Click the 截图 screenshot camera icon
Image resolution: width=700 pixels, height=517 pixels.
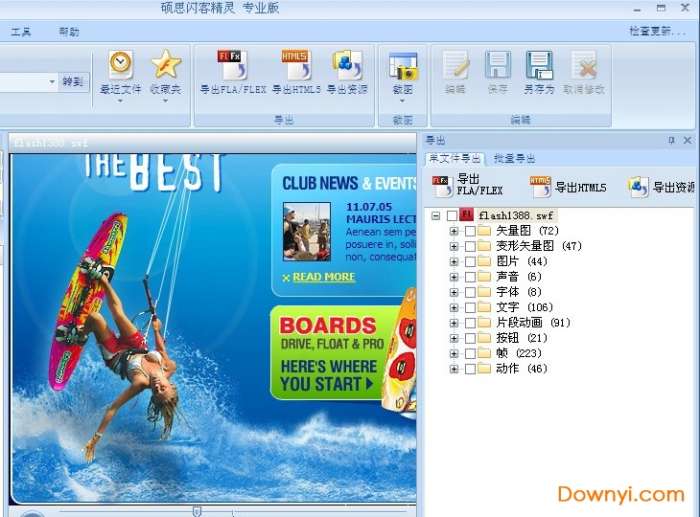pyautogui.click(x=403, y=66)
